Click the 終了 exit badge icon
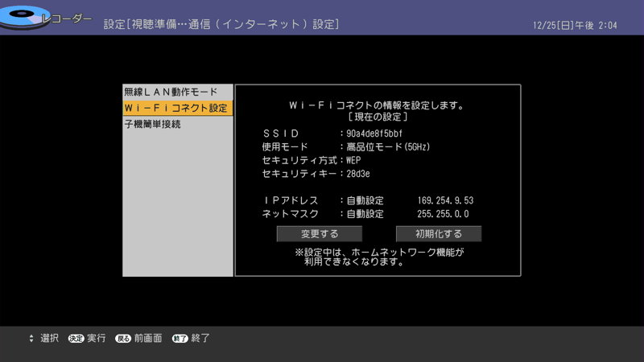The width and height of the screenshot is (644, 362). (x=180, y=339)
